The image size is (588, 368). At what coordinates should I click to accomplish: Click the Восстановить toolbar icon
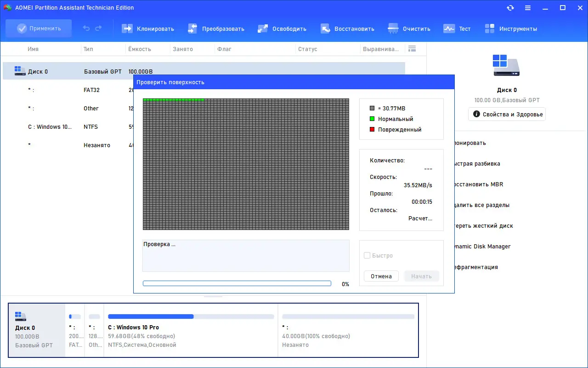[x=348, y=29]
